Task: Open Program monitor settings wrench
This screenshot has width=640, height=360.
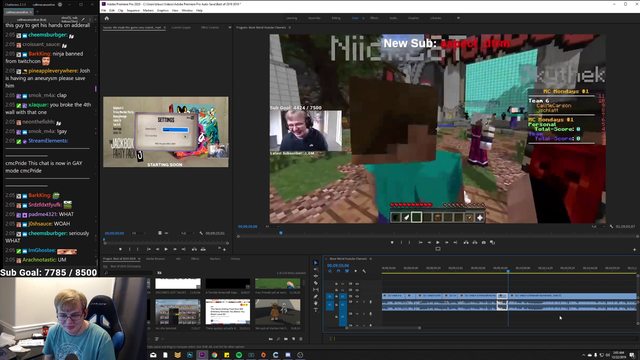Action: 611,226
